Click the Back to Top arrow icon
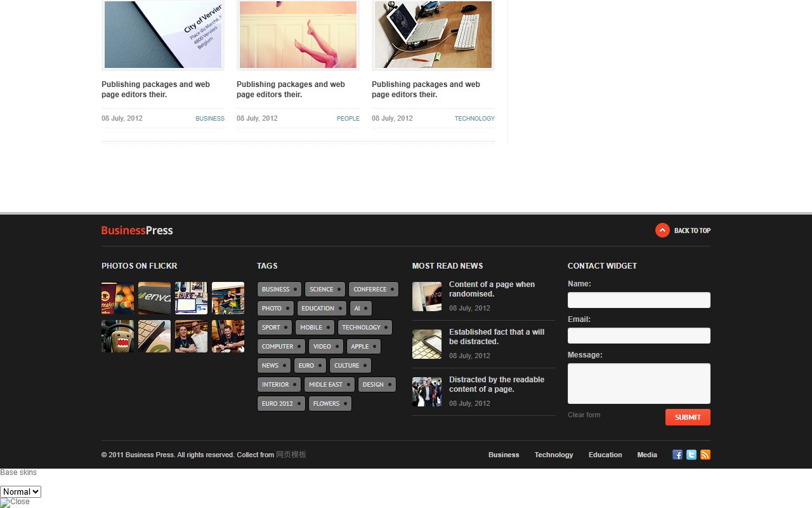812x508 pixels. [x=662, y=231]
